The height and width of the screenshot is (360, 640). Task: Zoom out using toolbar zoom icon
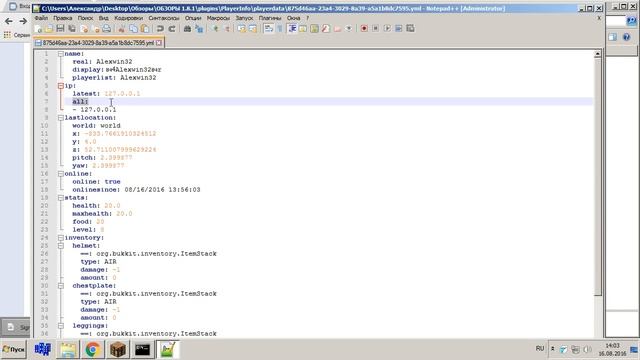(x=227, y=29)
